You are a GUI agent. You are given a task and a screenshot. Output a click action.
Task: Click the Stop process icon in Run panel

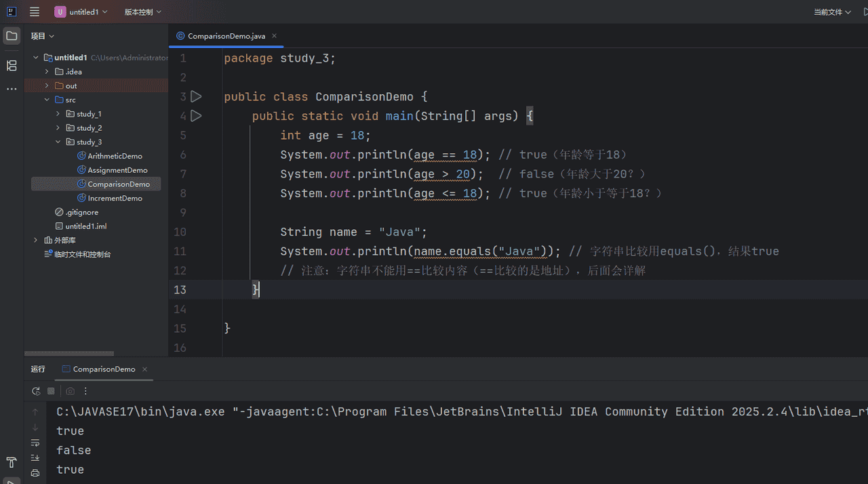click(51, 391)
